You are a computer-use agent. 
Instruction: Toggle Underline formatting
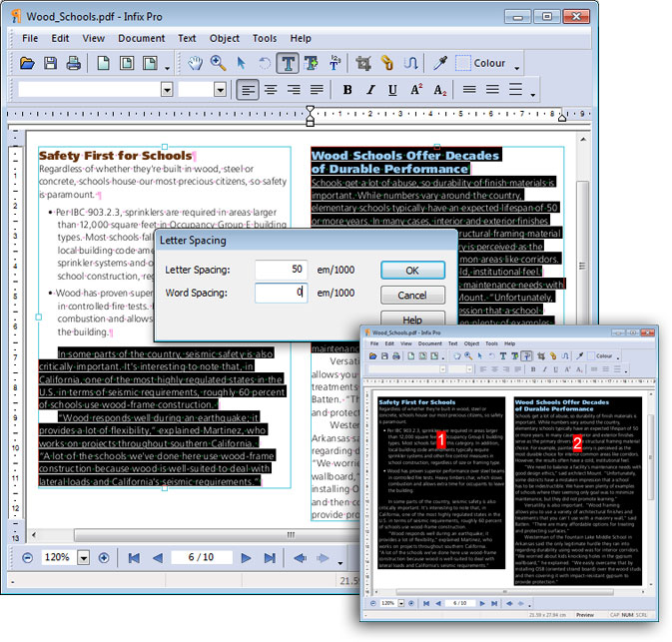click(x=393, y=90)
